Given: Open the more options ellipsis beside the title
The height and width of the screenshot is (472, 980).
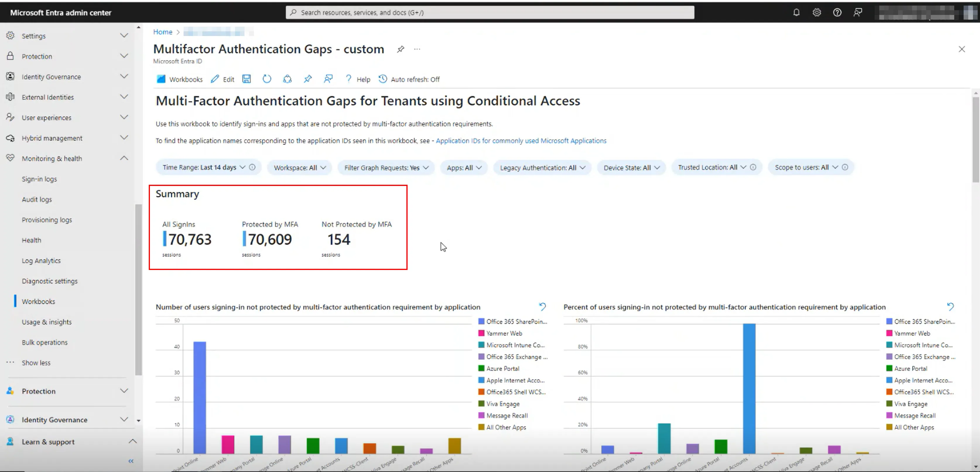Looking at the screenshot, I should [417, 49].
